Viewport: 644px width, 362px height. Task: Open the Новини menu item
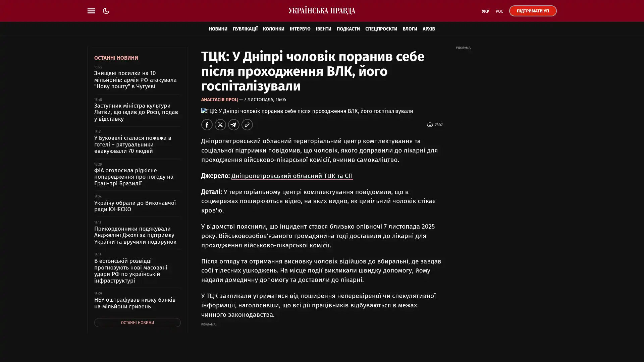[218, 29]
